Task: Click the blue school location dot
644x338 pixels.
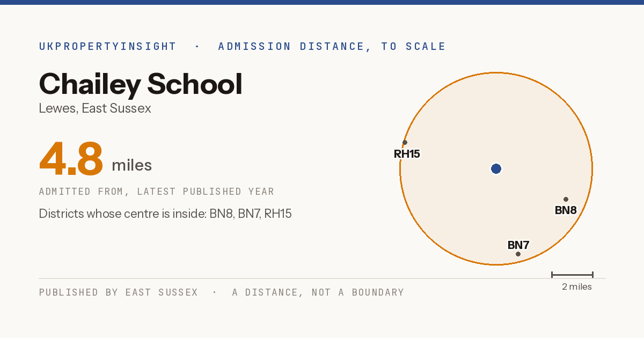Action: pyautogui.click(x=496, y=169)
